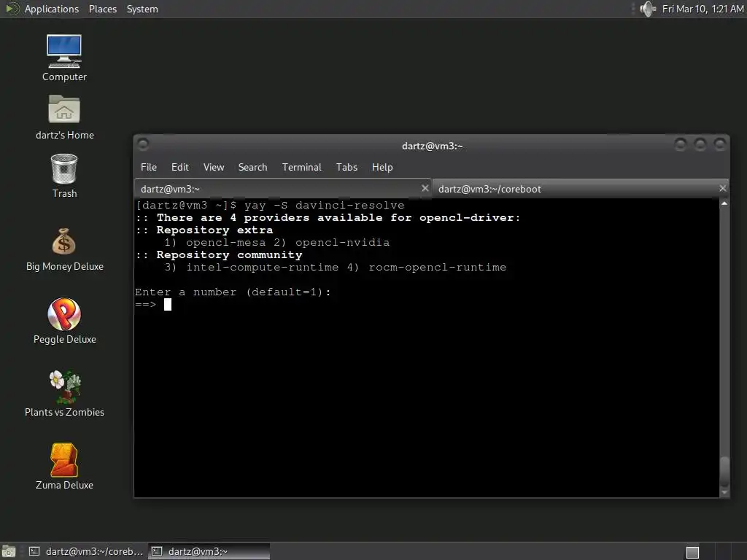Open the terminal View menu

[x=214, y=167]
